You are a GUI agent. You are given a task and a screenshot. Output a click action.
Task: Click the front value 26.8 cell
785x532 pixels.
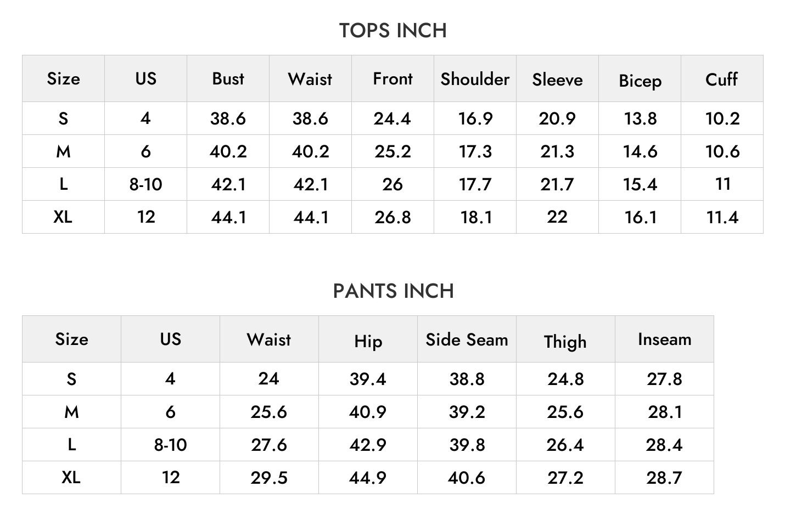coord(392,217)
